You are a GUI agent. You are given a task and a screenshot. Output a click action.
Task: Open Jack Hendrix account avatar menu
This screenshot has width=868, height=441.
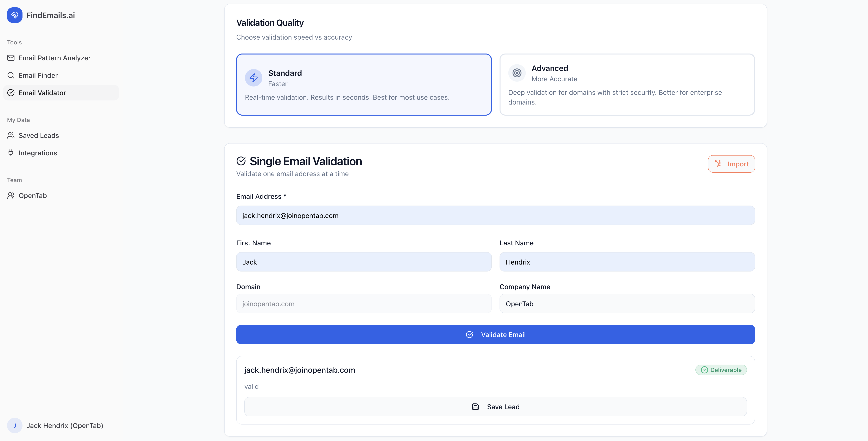point(15,425)
